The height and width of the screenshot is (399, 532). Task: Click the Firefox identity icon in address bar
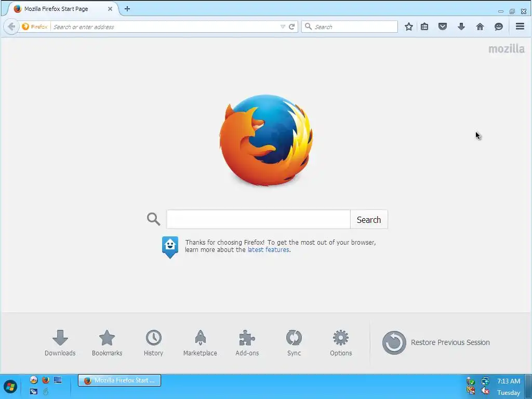coord(35,26)
